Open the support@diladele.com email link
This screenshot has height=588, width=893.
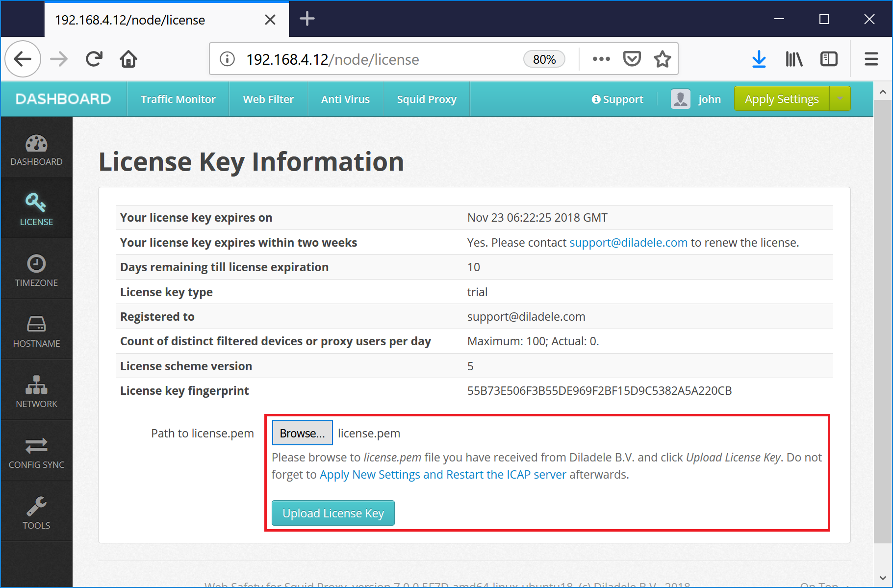point(628,242)
